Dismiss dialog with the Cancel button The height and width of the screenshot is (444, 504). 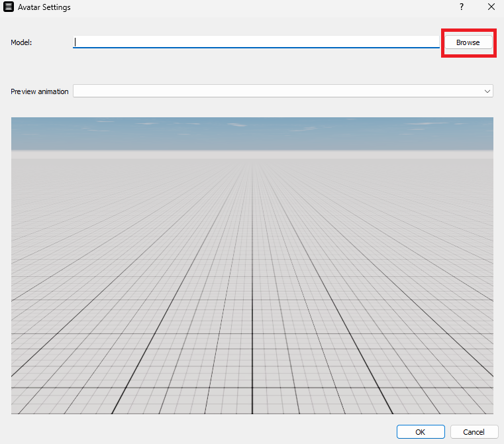click(x=474, y=432)
